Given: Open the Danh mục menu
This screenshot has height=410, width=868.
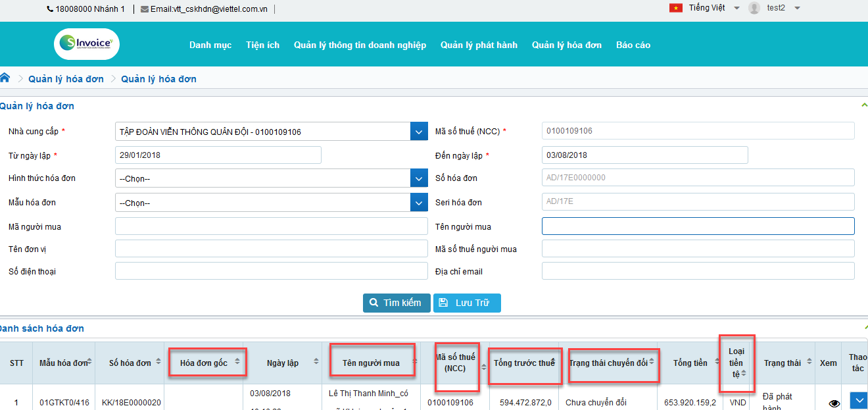Looking at the screenshot, I should (x=210, y=45).
